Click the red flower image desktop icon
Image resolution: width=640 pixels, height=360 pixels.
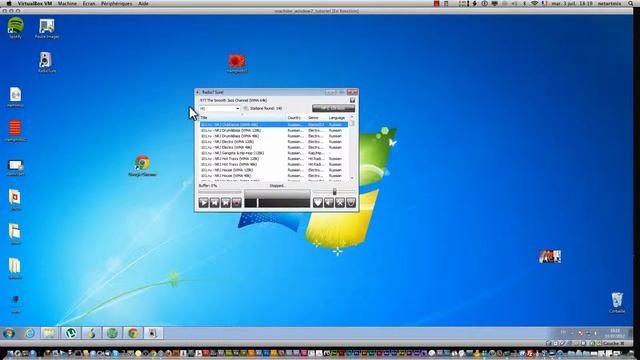(237, 63)
